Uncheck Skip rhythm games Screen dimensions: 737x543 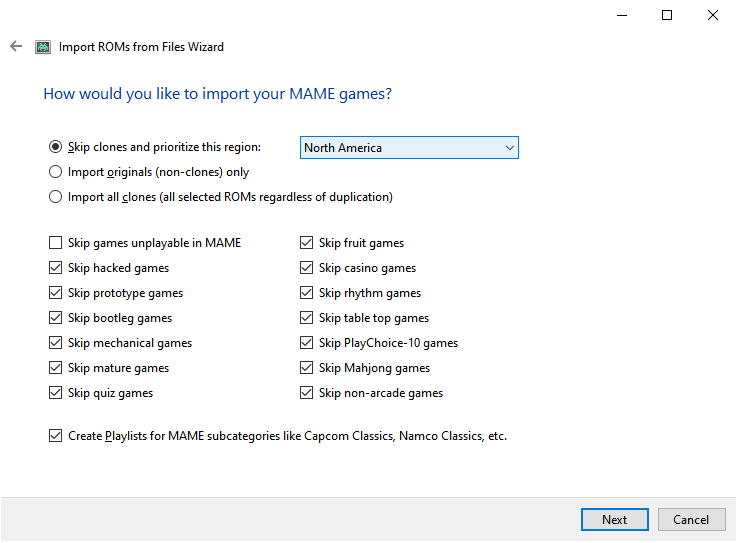(306, 292)
